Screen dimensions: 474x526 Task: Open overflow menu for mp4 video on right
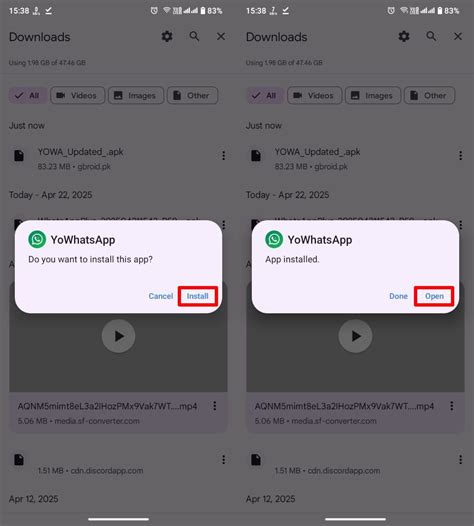pyautogui.click(x=452, y=406)
